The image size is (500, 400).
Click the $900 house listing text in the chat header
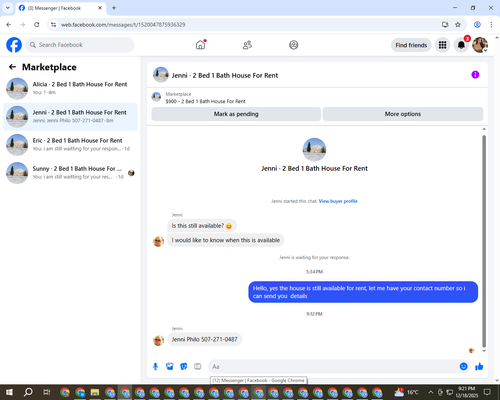click(x=205, y=101)
